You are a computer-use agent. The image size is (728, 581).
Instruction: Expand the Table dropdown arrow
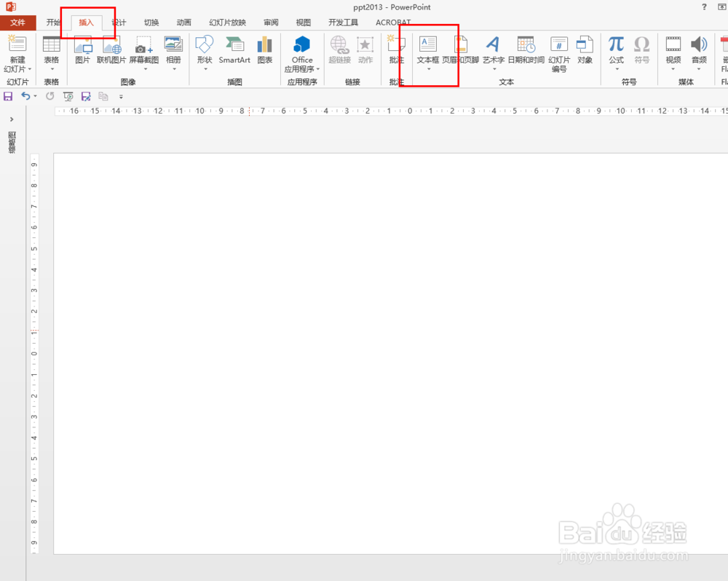(52, 69)
